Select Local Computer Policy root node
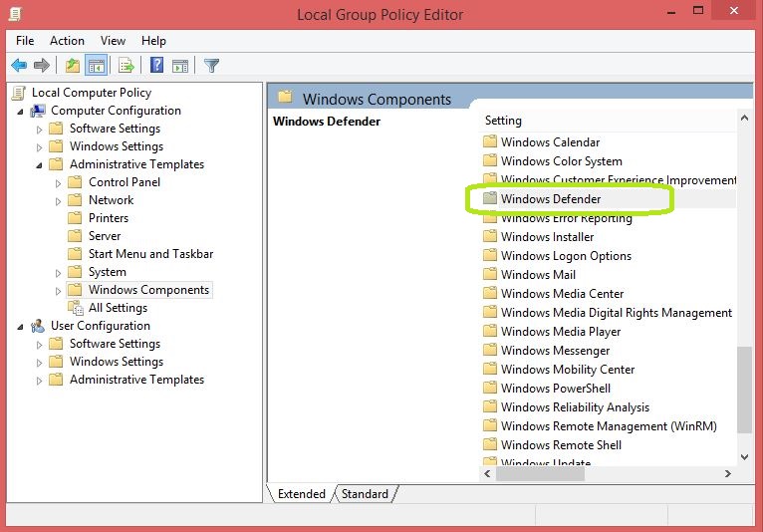763x532 pixels. pos(92,93)
